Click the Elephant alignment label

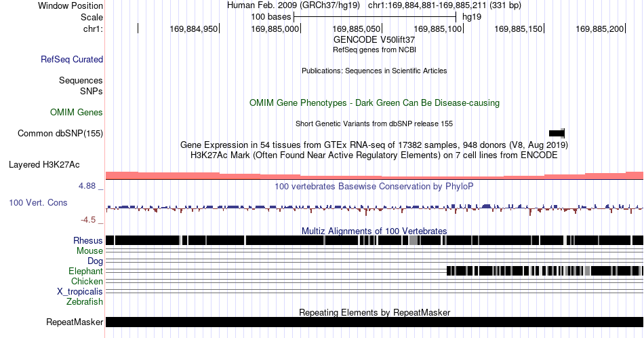point(85,271)
